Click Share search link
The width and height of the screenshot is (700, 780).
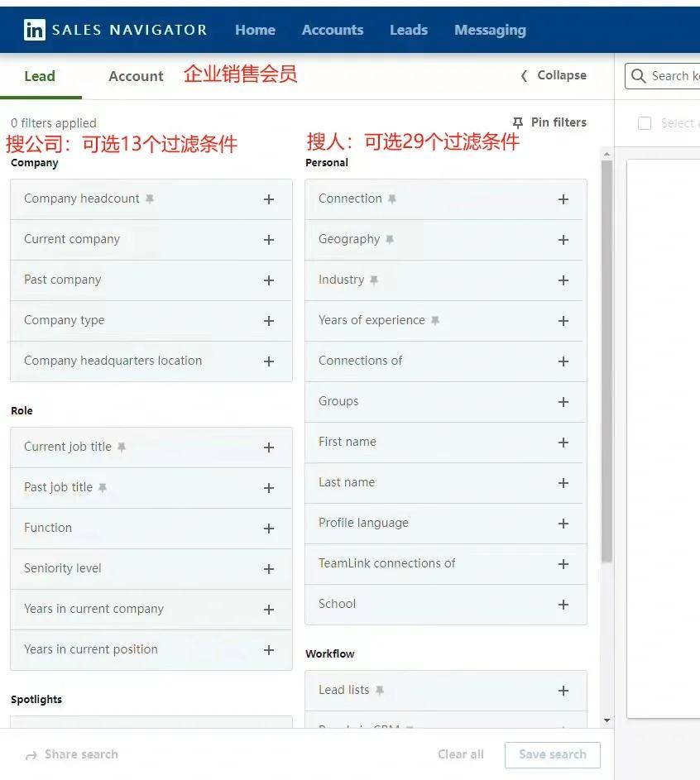(x=72, y=754)
